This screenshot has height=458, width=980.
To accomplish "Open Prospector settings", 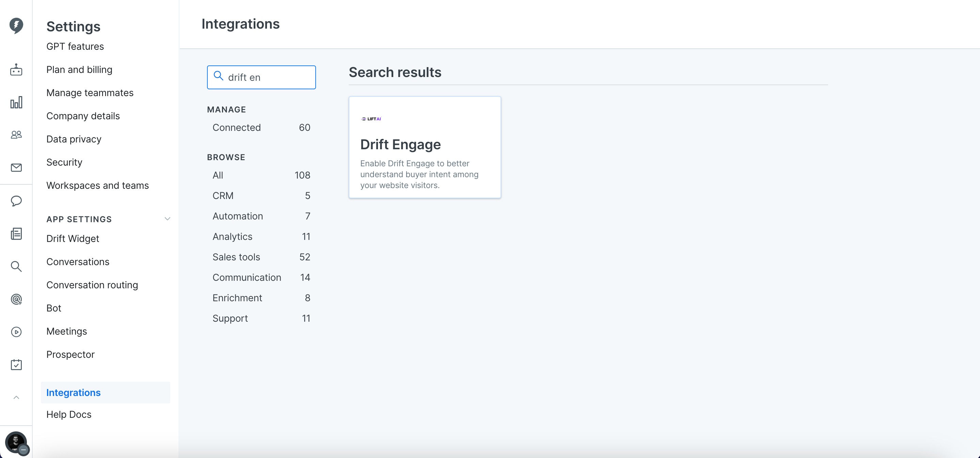I will pos(70,354).
